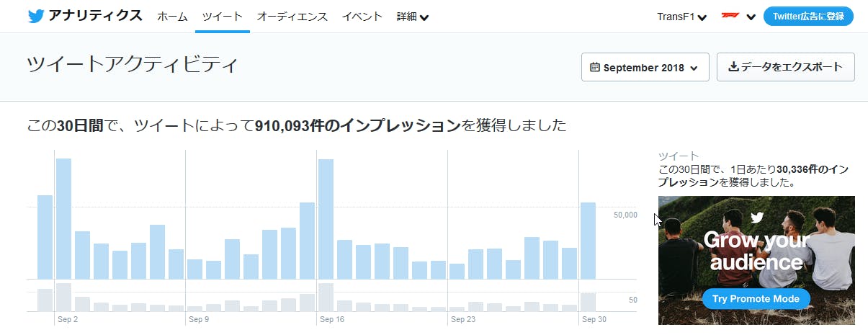Open the 詳細 dropdown menu

tap(412, 17)
